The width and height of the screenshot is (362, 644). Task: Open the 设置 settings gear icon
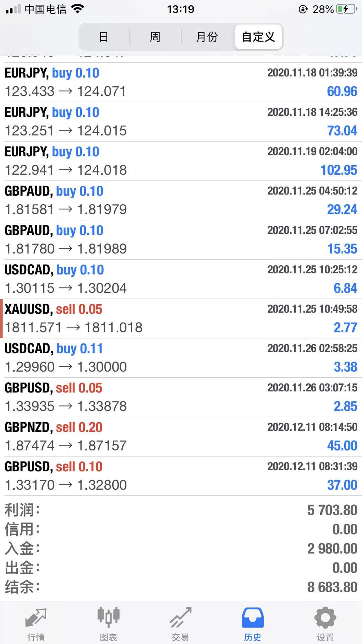pyautogui.click(x=325, y=618)
